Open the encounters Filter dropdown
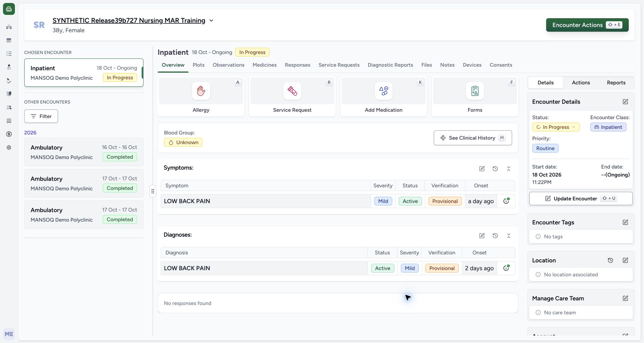 click(41, 116)
